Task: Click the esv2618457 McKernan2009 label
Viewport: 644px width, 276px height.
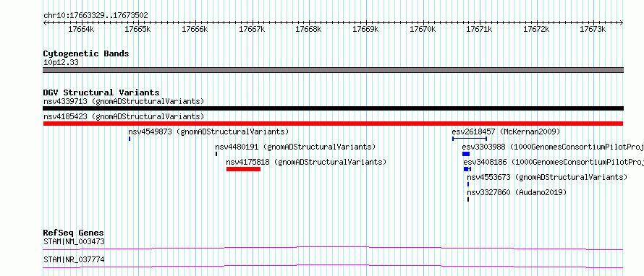Action: coord(506,131)
